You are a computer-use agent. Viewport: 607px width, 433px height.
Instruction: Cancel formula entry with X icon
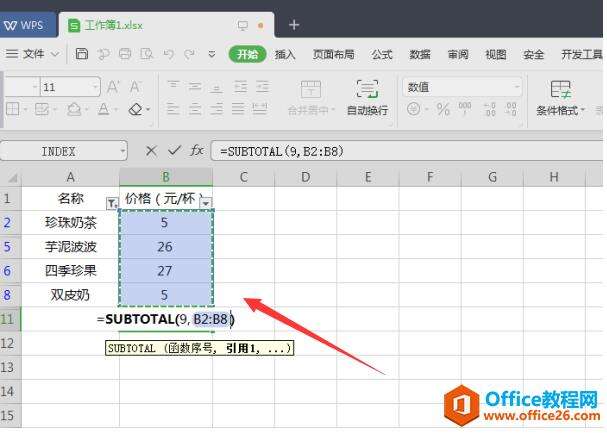coord(151,150)
